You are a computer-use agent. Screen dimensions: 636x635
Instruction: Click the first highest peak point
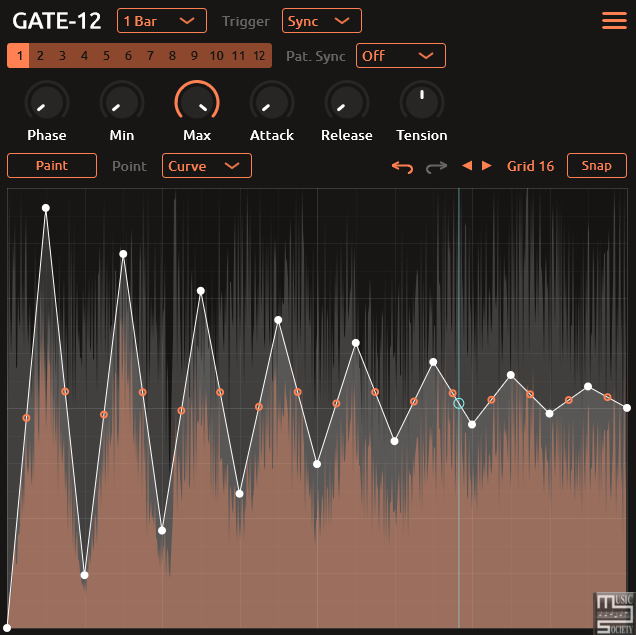click(x=46, y=208)
